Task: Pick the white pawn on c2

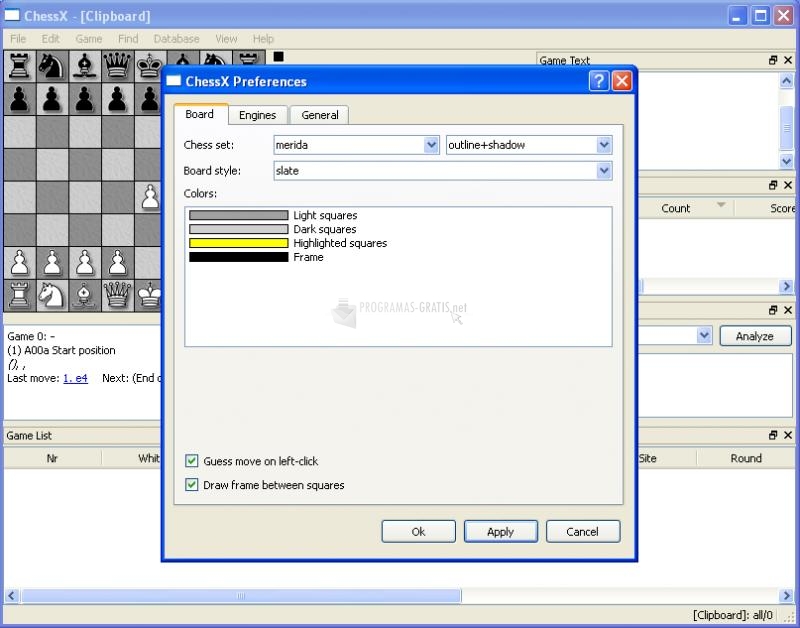Action: 85,262
